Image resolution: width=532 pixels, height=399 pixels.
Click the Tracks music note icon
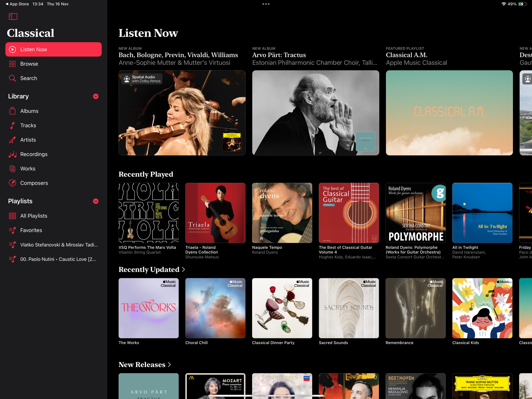coord(13,125)
